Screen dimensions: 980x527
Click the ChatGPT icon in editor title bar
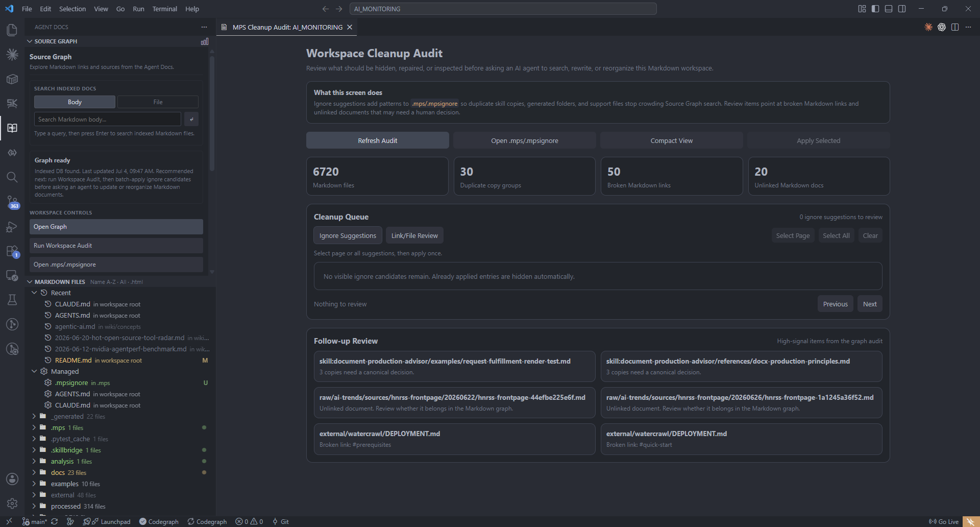(x=942, y=27)
